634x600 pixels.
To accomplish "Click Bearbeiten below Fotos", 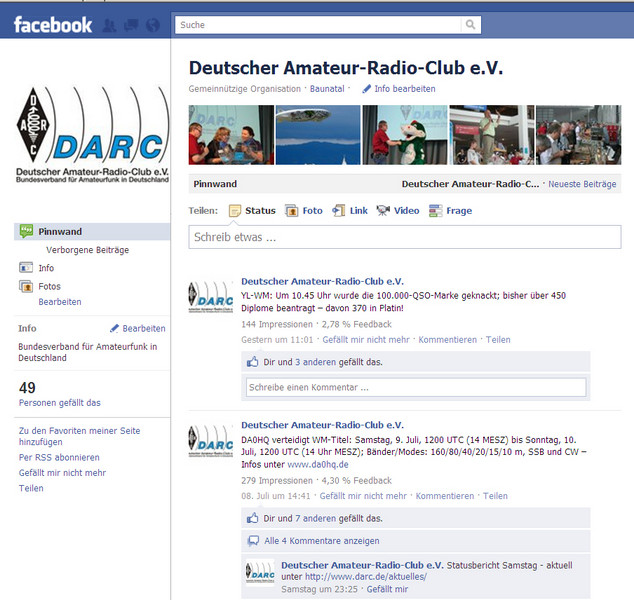I will click(x=60, y=302).
